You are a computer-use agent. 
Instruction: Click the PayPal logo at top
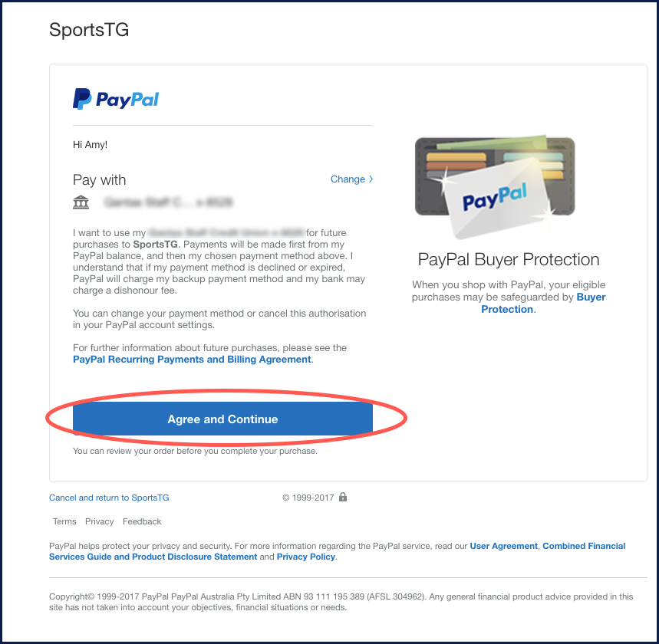click(116, 99)
